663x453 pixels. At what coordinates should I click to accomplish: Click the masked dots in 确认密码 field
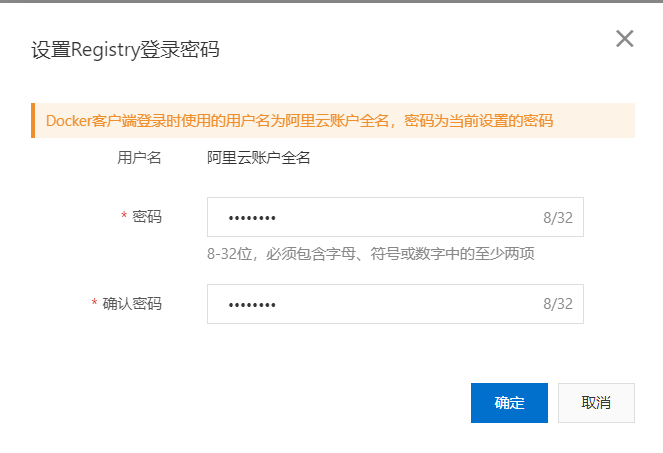251,305
